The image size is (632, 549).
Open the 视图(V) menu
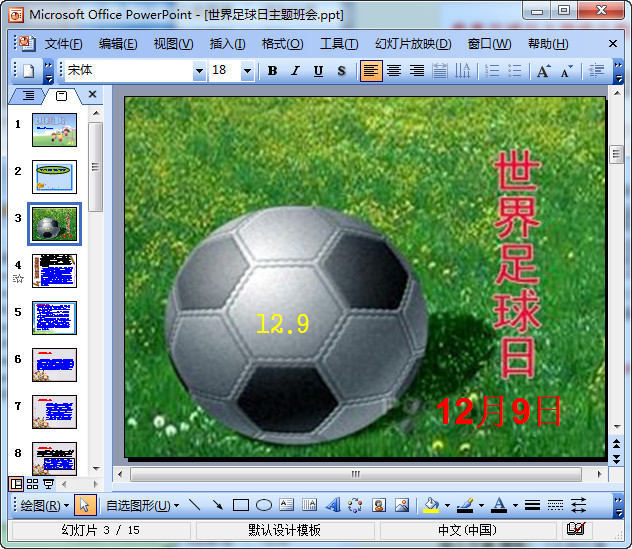tap(173, 44)
